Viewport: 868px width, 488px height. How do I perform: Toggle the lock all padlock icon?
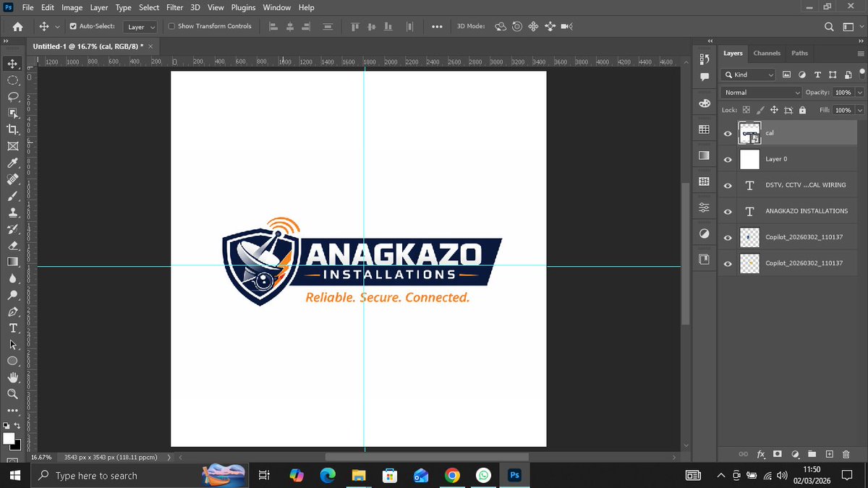pos(802,110)
